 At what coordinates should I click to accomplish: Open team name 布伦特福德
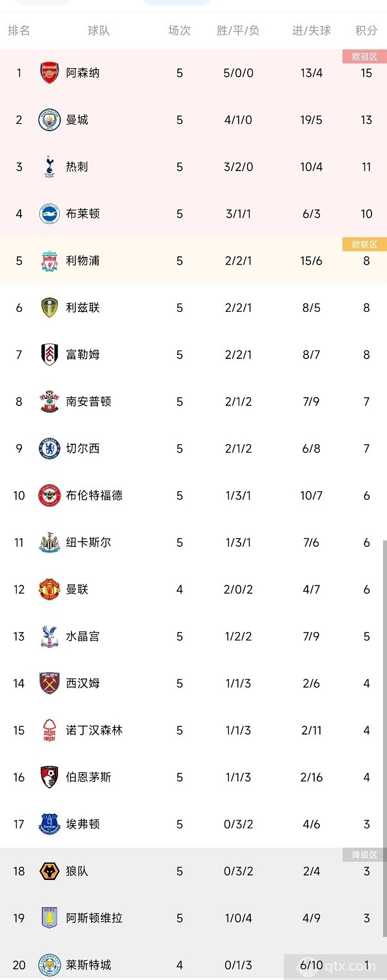[94, 495]
